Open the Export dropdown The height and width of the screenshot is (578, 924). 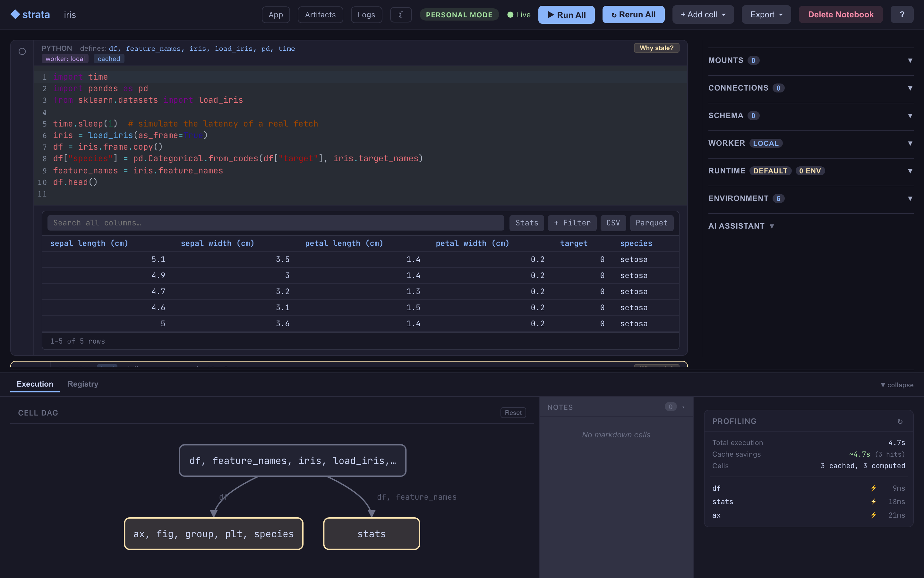coord(766,14)
